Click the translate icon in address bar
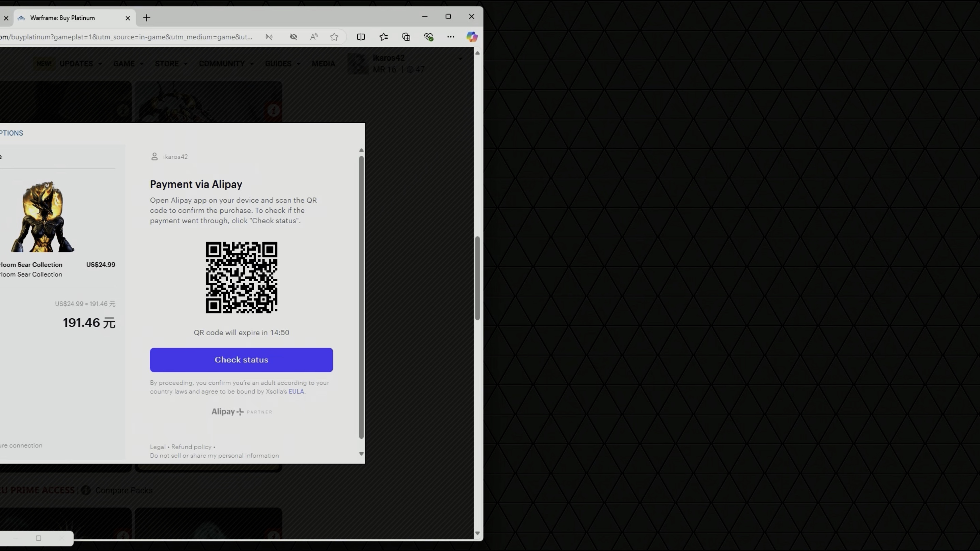 click(x=269, y=37)
